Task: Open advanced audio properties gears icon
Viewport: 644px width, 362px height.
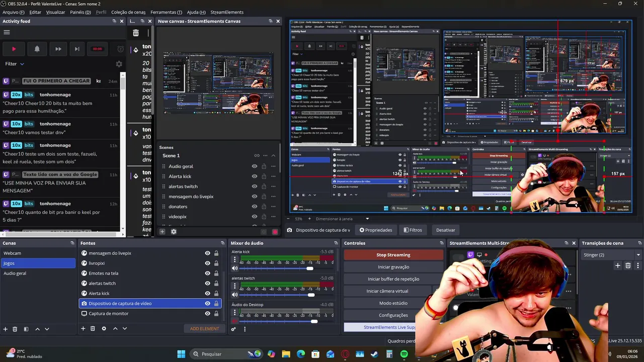Action: click(233, 329)
